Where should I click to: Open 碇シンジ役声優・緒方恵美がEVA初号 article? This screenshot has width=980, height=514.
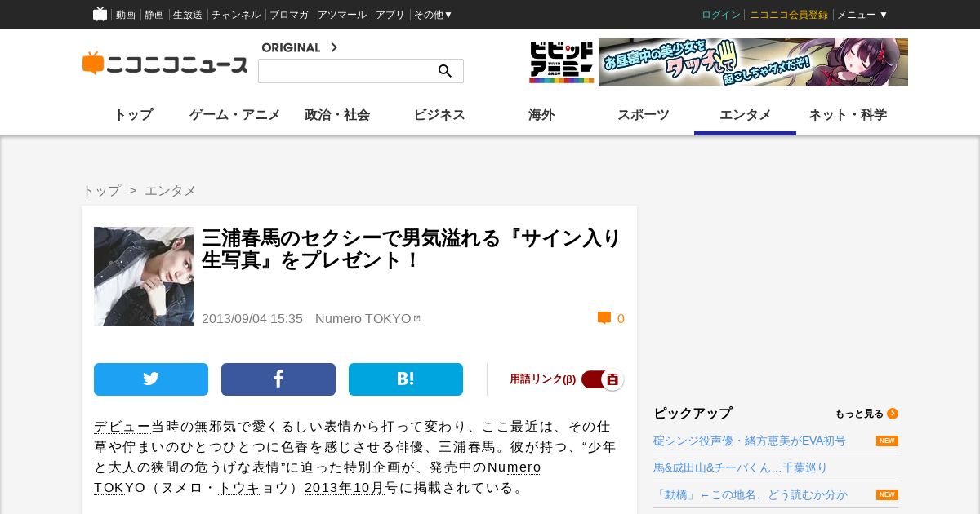750,441
